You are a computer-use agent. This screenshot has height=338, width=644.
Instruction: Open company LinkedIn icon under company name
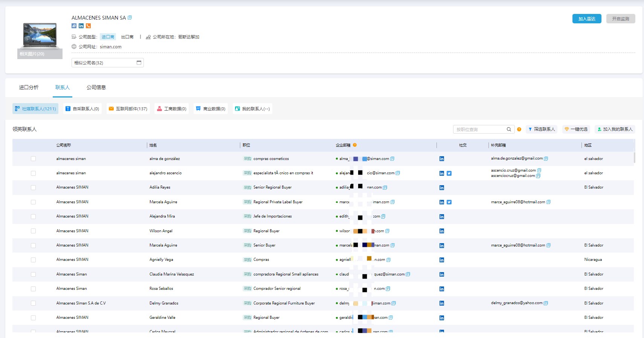[81, 26]
